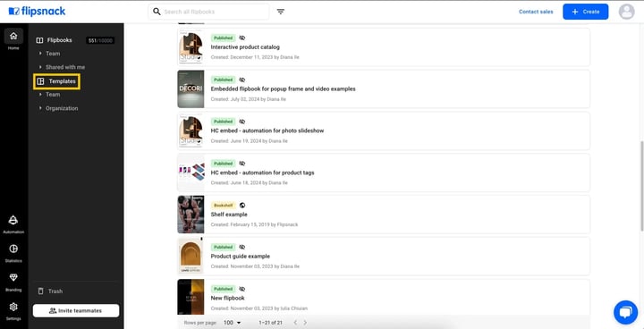Toggle visibility icon on Interactive product catalog
This screenshot has height=329, width=644.
click(x=241, y=38)
